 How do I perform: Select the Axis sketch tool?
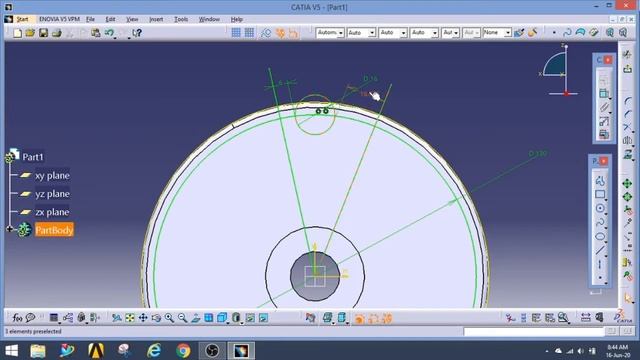click(x=600, y=264)
